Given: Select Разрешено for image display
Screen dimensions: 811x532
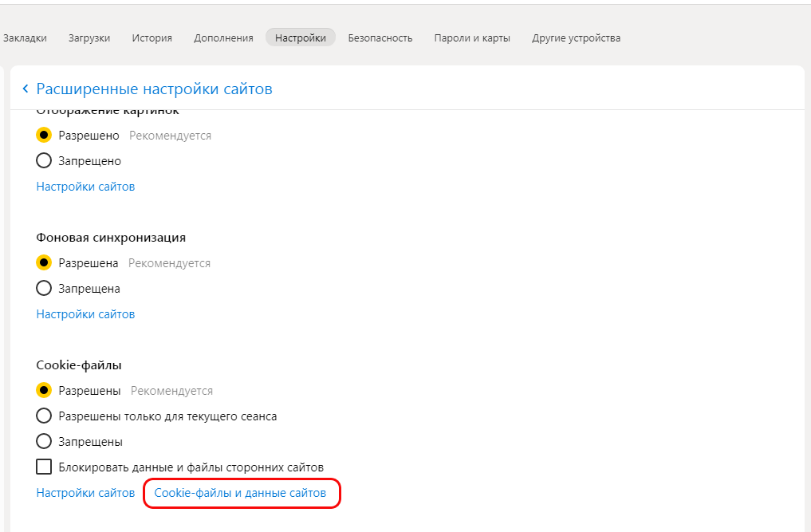Looking at the screenshot, I should click(x=45, y=136).
